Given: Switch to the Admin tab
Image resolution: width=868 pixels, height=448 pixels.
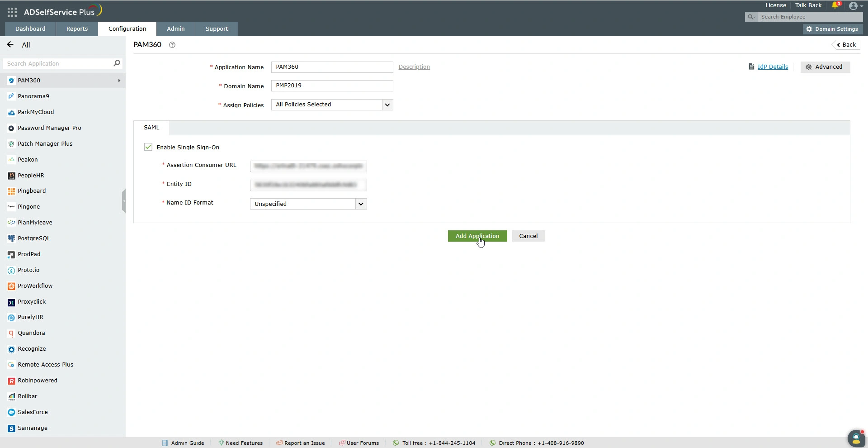Looking at the screenshot, I should point(175,29).
